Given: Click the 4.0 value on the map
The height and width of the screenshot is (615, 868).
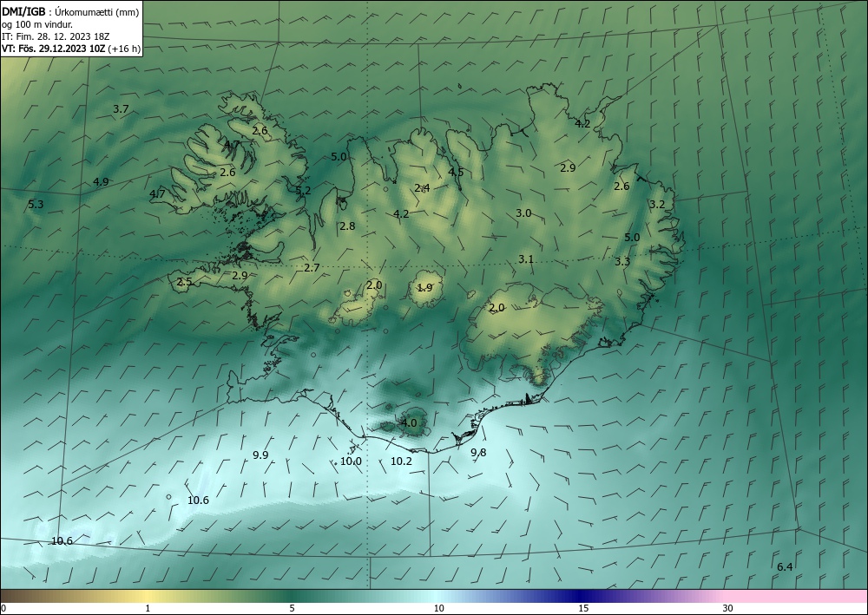Looking at the screenshot, I should point(409,423).
